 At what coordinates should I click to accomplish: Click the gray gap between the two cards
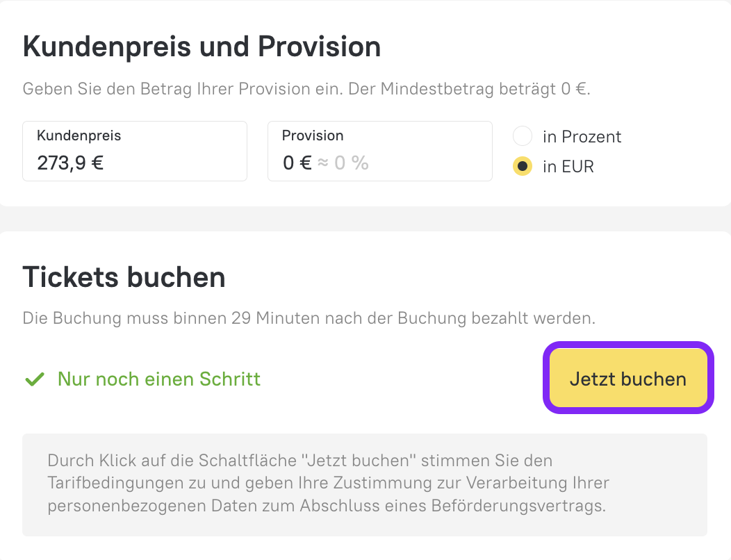(365, 219)
